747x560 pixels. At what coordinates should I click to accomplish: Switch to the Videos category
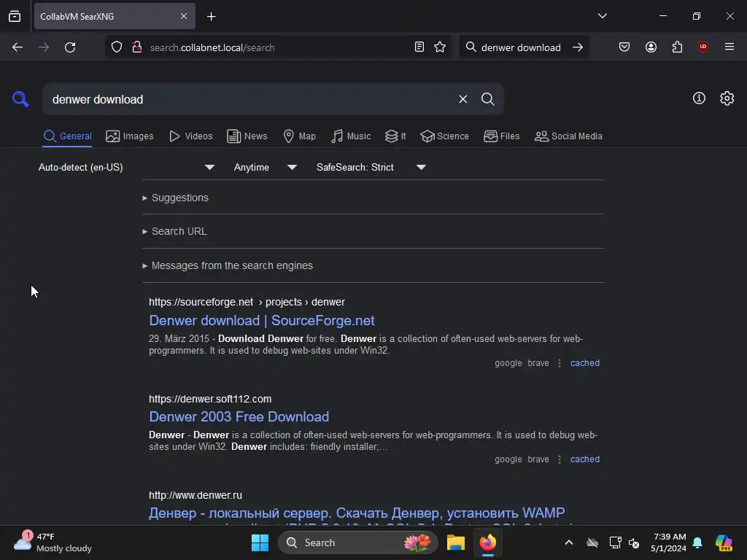(190, 136)
